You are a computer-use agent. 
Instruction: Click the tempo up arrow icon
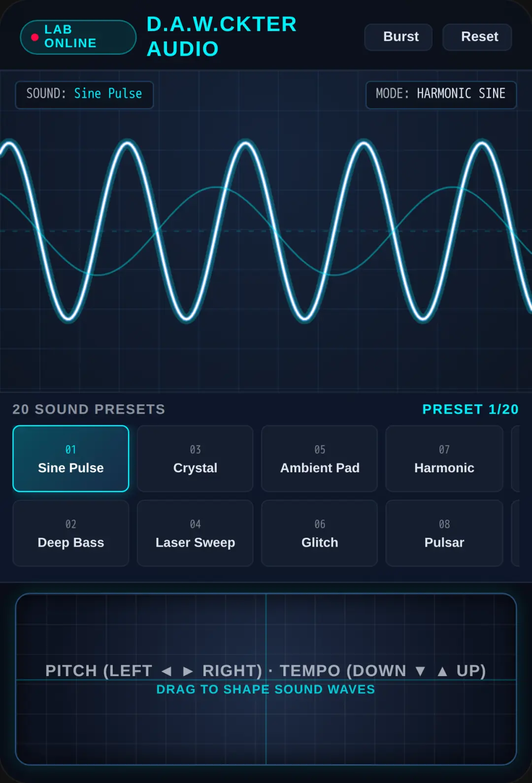[442, 671]
